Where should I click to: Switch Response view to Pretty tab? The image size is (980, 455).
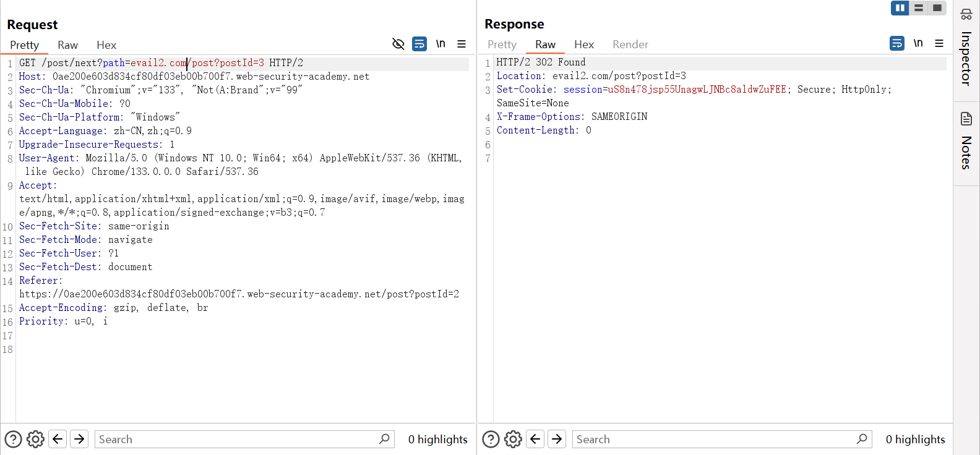502,45
